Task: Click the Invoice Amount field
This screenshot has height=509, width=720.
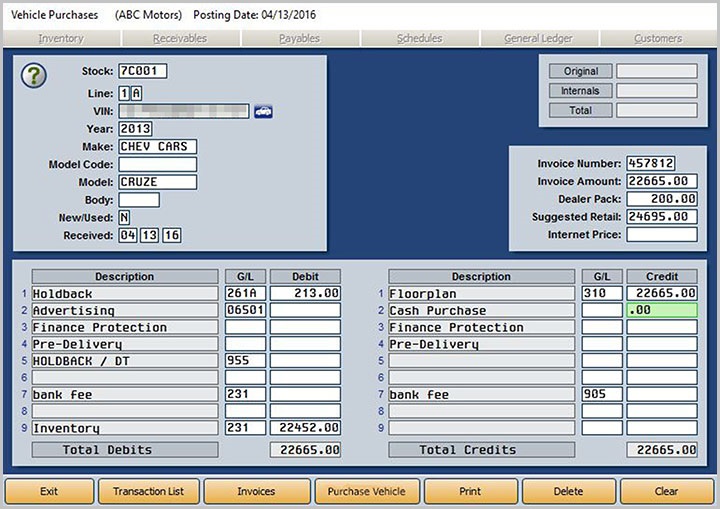Action: 662,181
